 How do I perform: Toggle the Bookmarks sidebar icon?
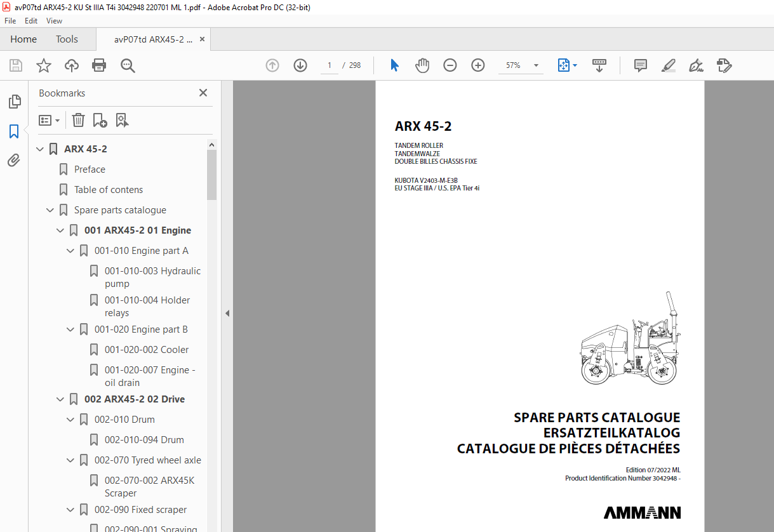click(14, 131)
